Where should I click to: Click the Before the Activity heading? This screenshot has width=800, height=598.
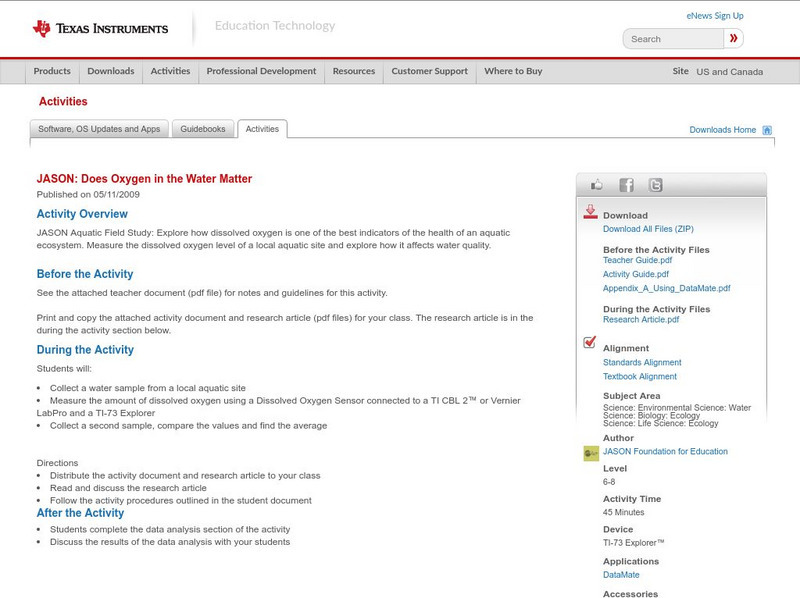pos(85,274)
